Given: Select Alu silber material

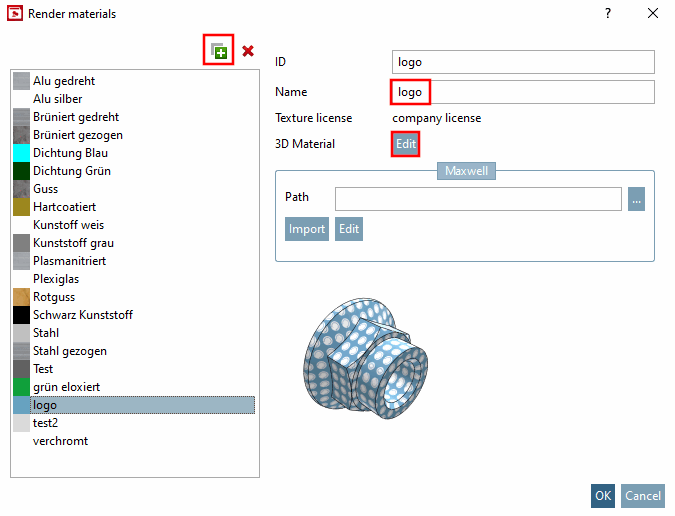Looking at the screenshot, I should tap(134, 99).
